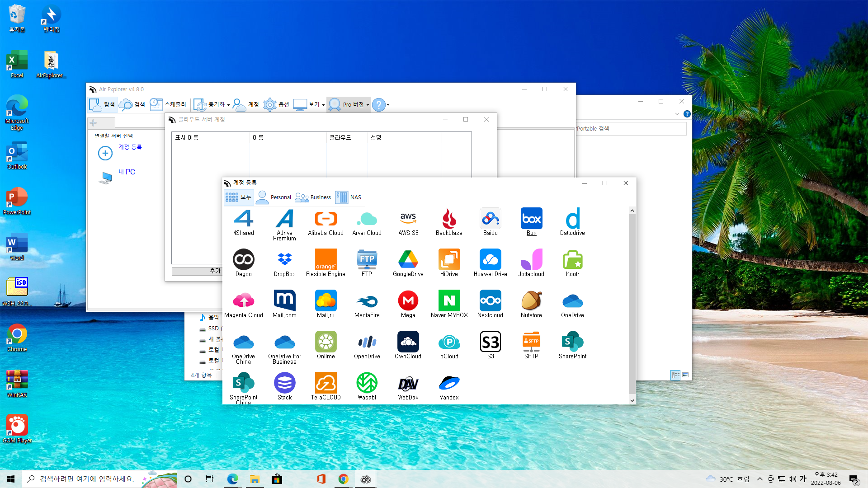
Task: Open the Box account option
Action: point(531,222)
